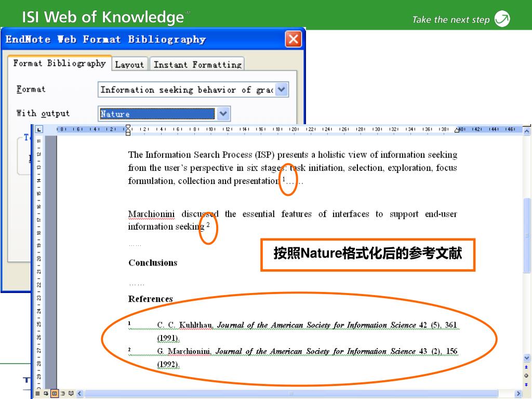Click the (1991) year in first reference

coord(168,338)
